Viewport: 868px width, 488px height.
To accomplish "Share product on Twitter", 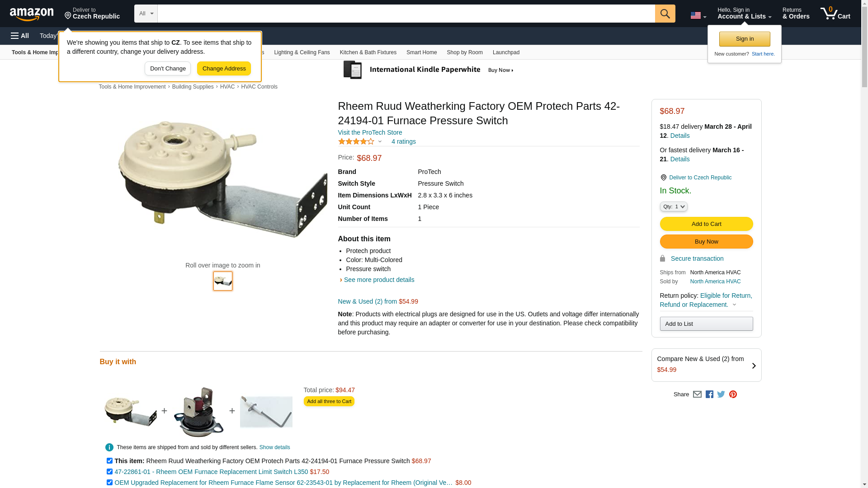I will coord(721,394).
